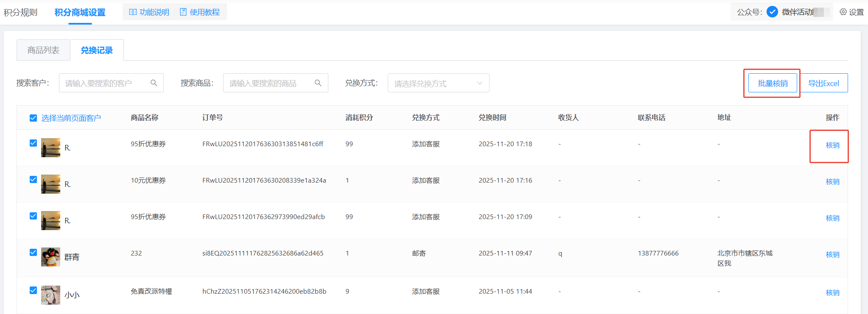Uncheck the checkbox for 群青 row

(33, 253)
